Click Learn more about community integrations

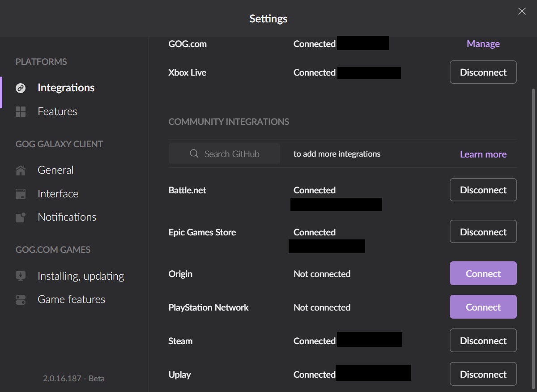[x=483, y=154]
